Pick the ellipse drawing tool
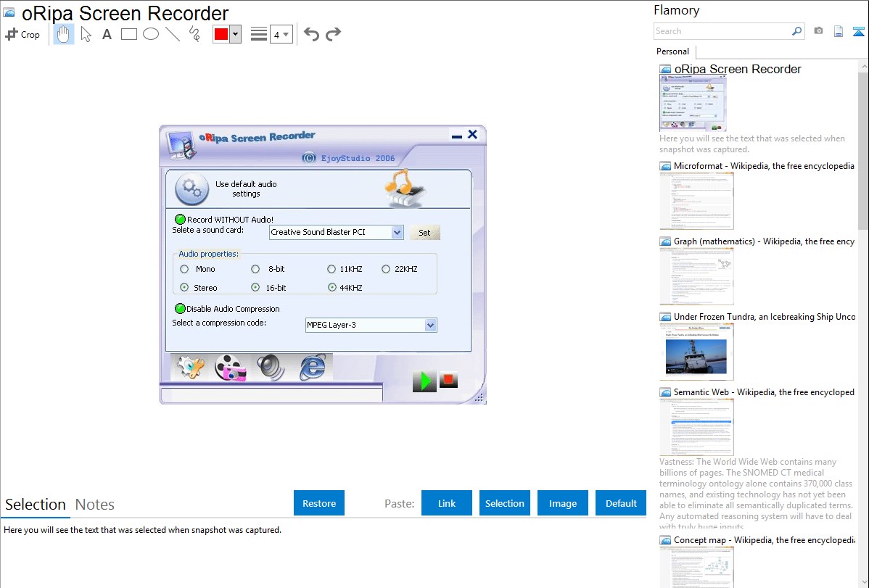Viewport: 869px width, 588px height. tap(151, 34)
